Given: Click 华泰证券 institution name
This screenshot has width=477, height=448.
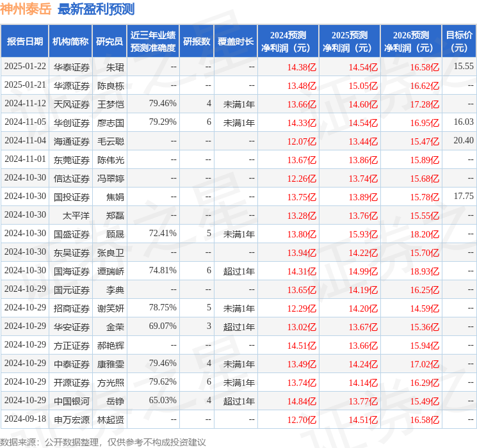Looking at the screenshot, I should (72, 67).
